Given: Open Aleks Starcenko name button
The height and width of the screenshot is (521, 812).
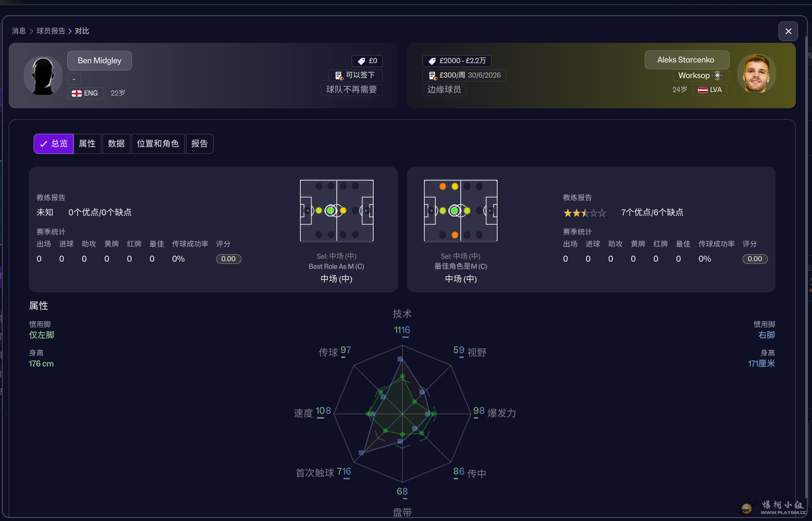Looking at the screenshot, I should [x=686, y=60].
